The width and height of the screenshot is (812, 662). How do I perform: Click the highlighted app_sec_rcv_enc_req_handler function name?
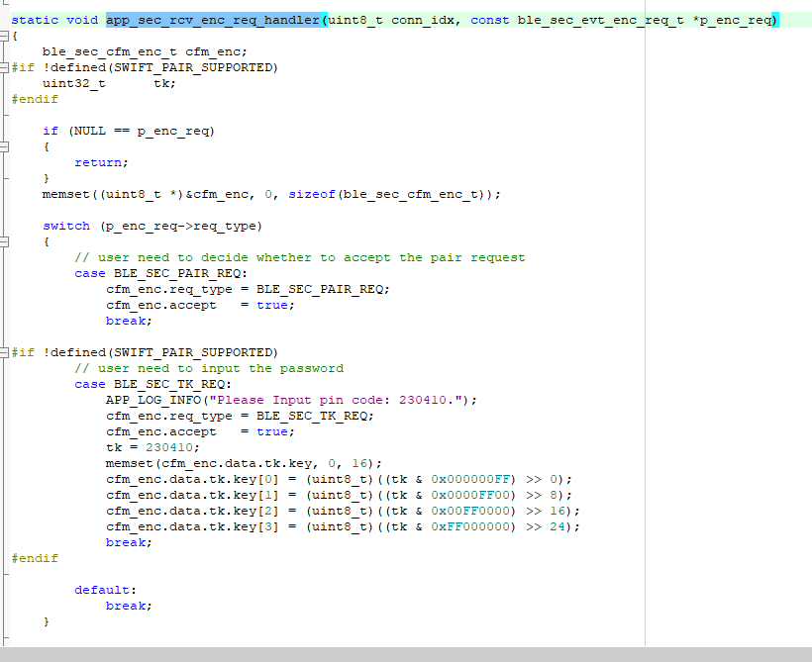pyautogui.click(x=213, y=20)
